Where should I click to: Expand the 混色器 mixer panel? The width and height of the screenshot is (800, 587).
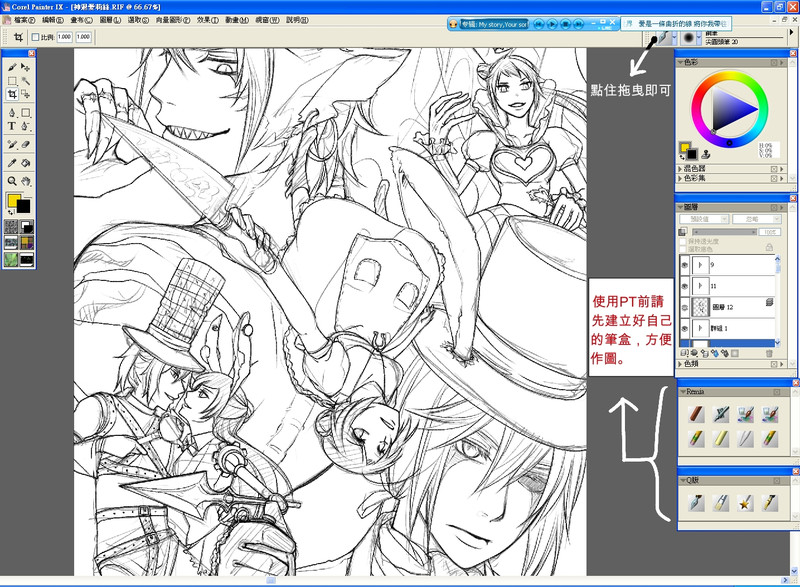click(x=680, y=169)
